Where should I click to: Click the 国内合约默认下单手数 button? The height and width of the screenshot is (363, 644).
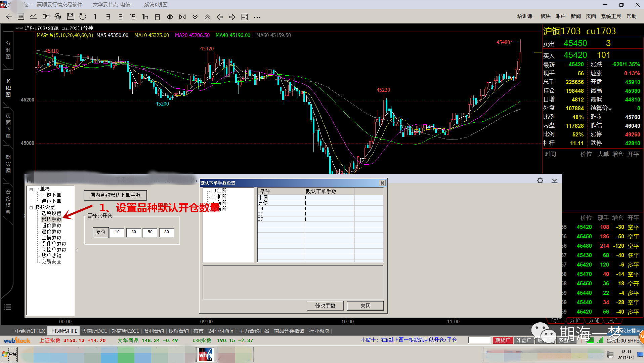(115, 195)
